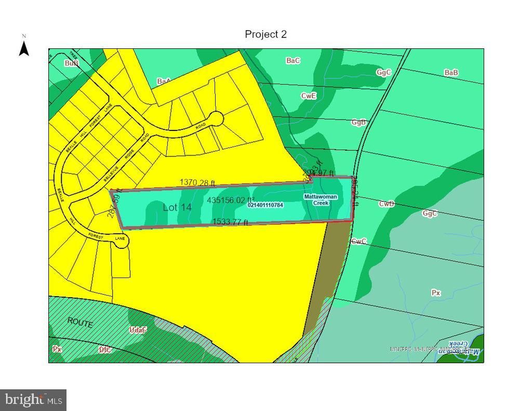The image size is (532, 411).
Task: Click the Mattawoman Creek label inside Lot 14
Action: point(321,200)
